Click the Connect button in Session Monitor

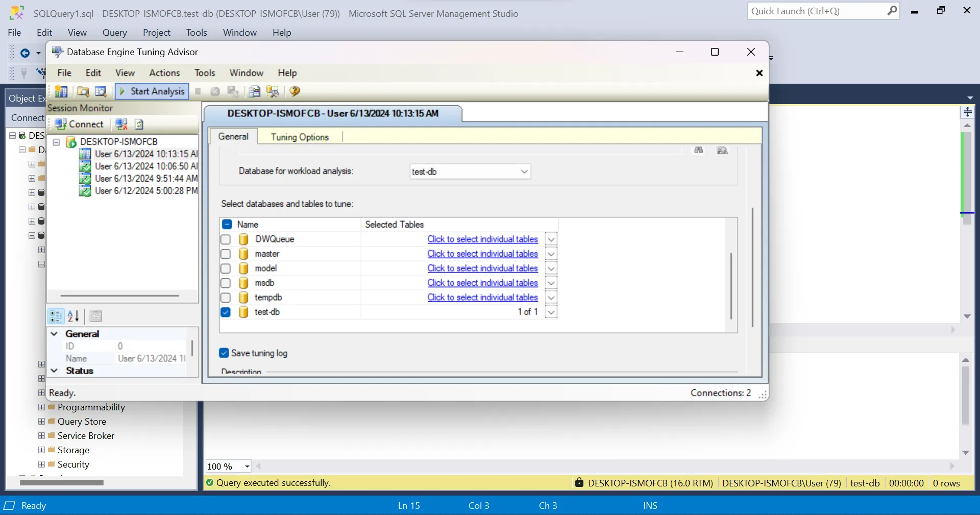point(79,124)
